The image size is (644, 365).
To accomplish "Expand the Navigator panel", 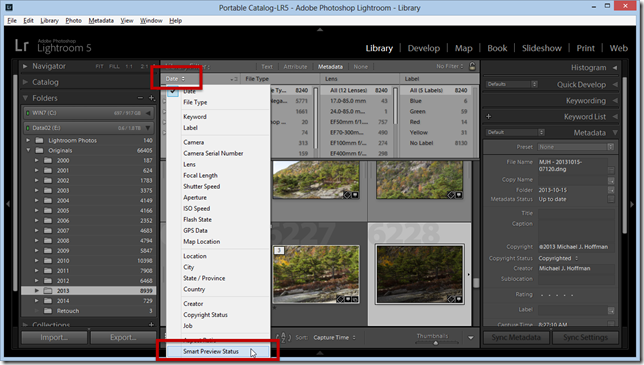I will tap(25, 66).
